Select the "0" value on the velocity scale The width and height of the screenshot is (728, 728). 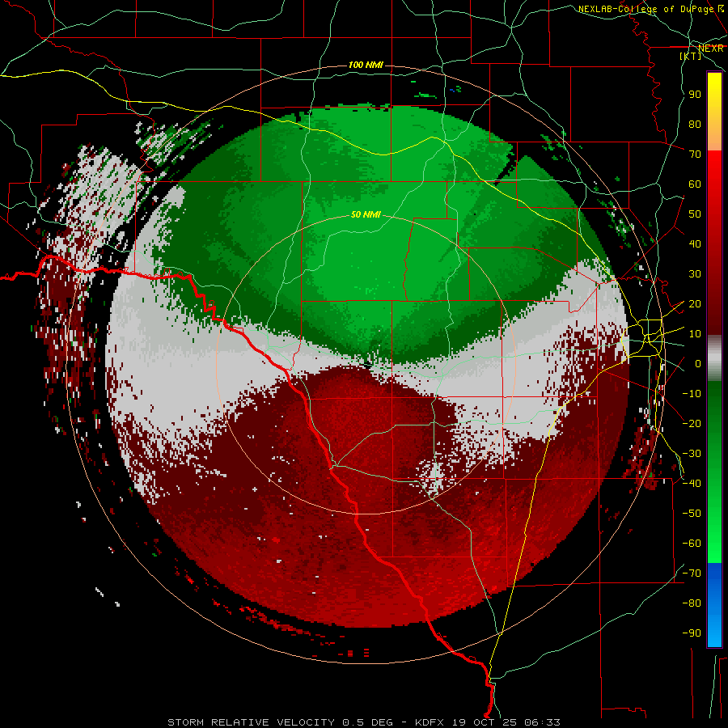[698, 364]
